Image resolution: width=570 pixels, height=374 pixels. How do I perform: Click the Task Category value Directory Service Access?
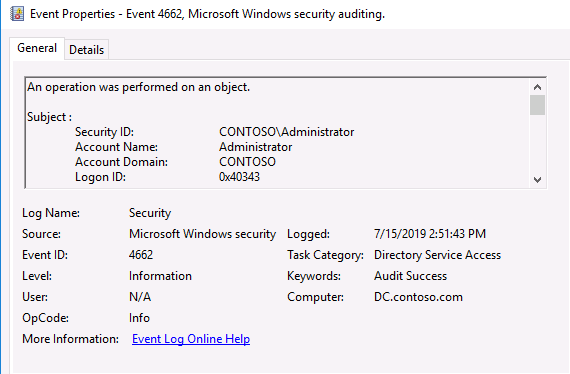pos(437,255)
